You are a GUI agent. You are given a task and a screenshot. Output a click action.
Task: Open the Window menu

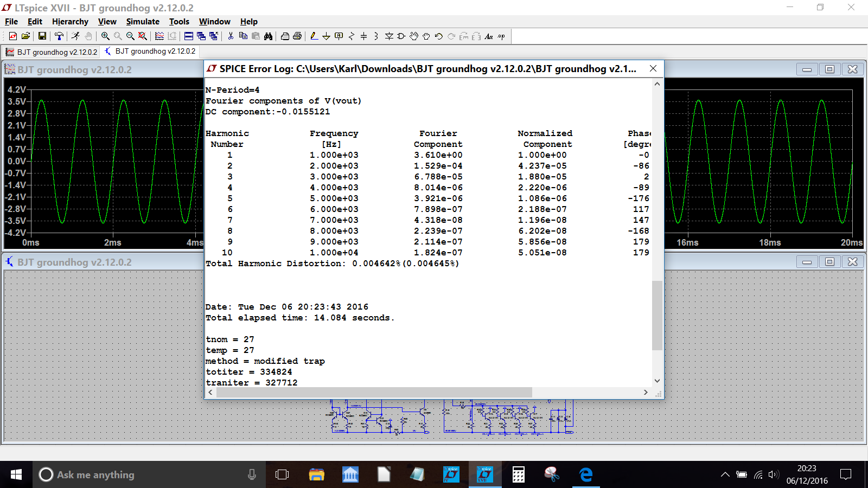coord(214,22)
